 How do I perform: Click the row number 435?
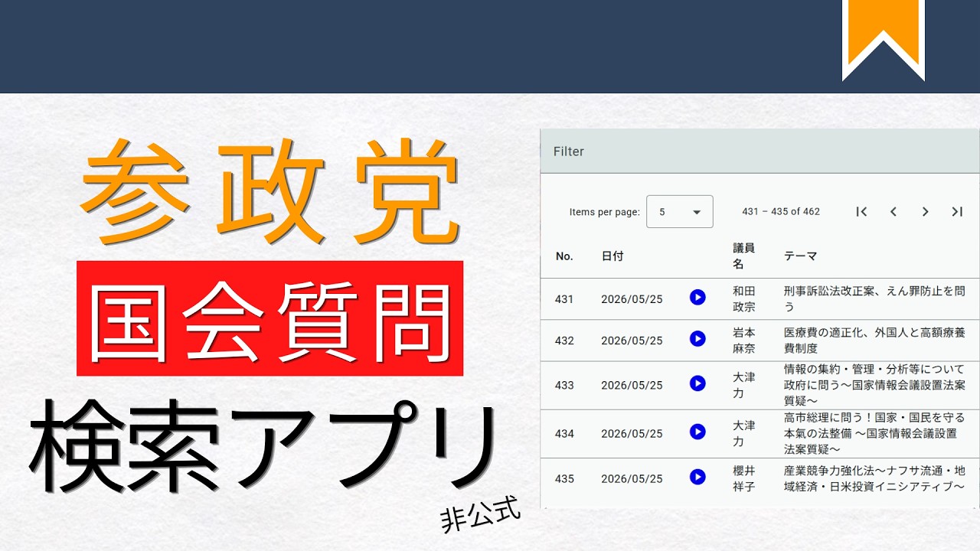(x=564, y=479)
